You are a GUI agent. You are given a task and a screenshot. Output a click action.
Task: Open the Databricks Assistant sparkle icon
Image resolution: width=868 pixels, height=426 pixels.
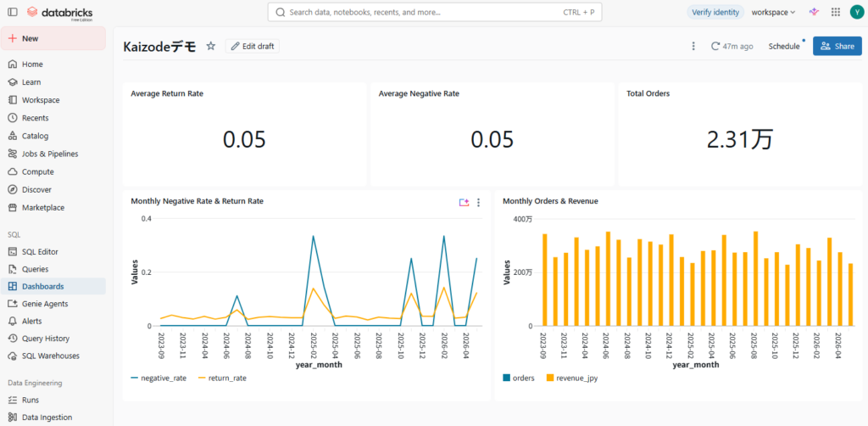814,12
